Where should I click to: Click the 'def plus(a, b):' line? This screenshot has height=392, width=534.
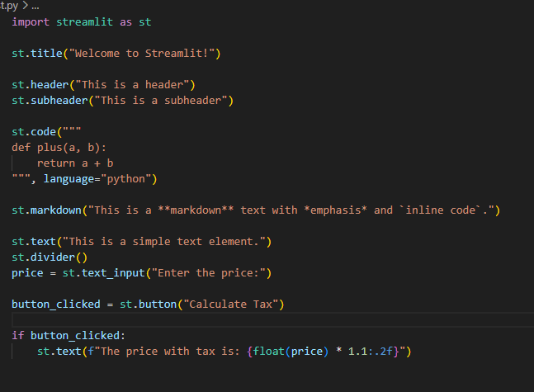pyautogui.click(x=59, y=148)
